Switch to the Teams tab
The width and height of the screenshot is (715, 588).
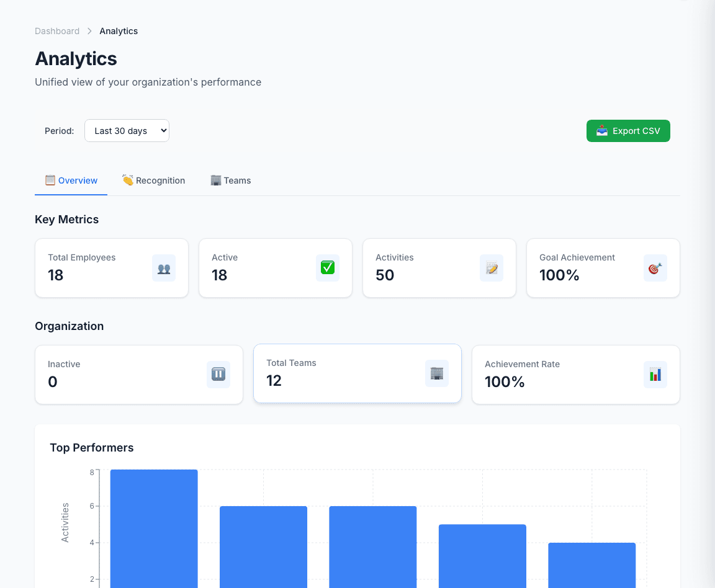point(231,180)
